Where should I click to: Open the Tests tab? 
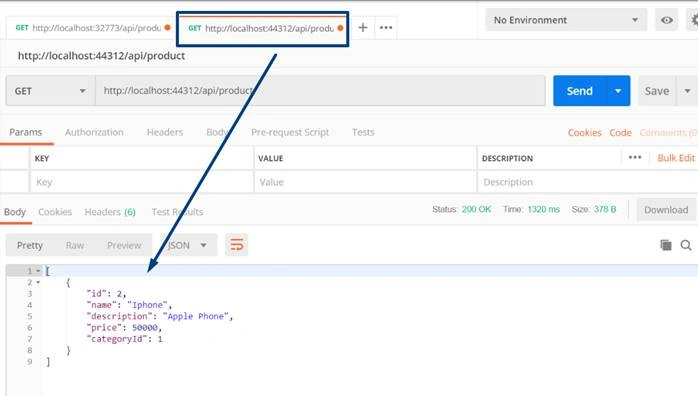pyautogui.click(x=363, y=132)
